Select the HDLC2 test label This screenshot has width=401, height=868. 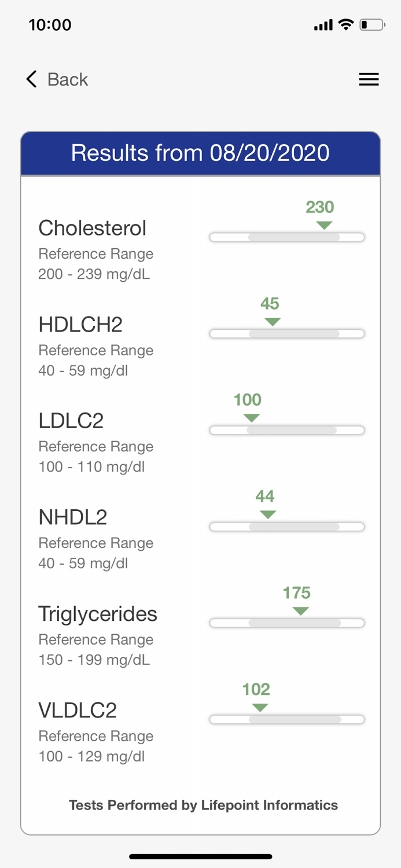click(x=80, y=325)
